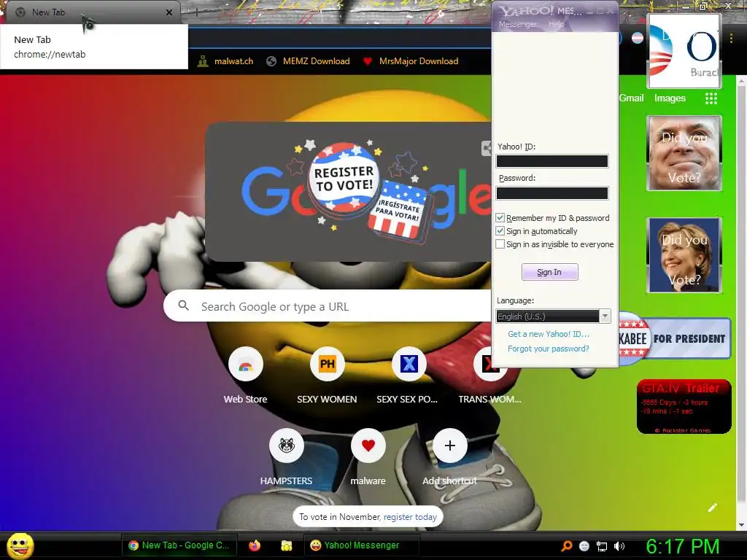747x560 pixels.
Task: Open the Gmail link
Action: coord(631,98)
